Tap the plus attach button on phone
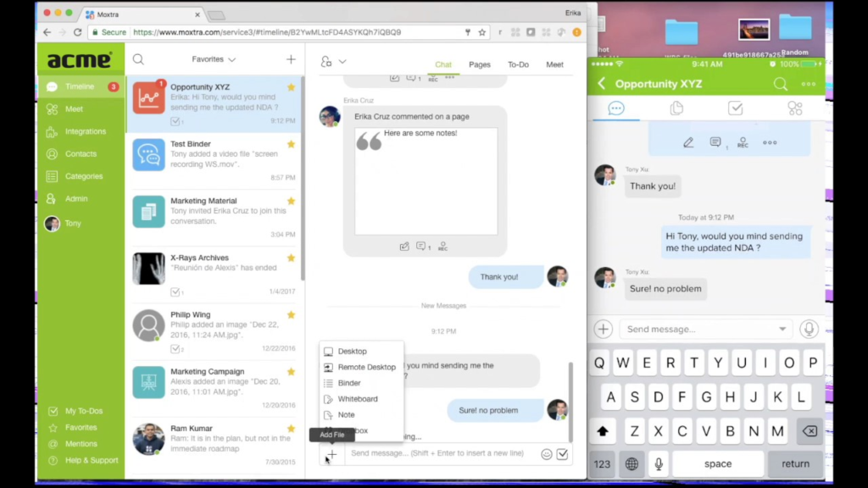 [x=604, y=330]
